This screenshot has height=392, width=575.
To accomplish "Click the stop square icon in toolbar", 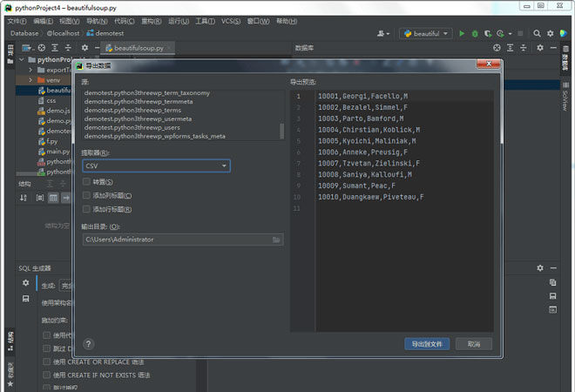I will 520,34.
